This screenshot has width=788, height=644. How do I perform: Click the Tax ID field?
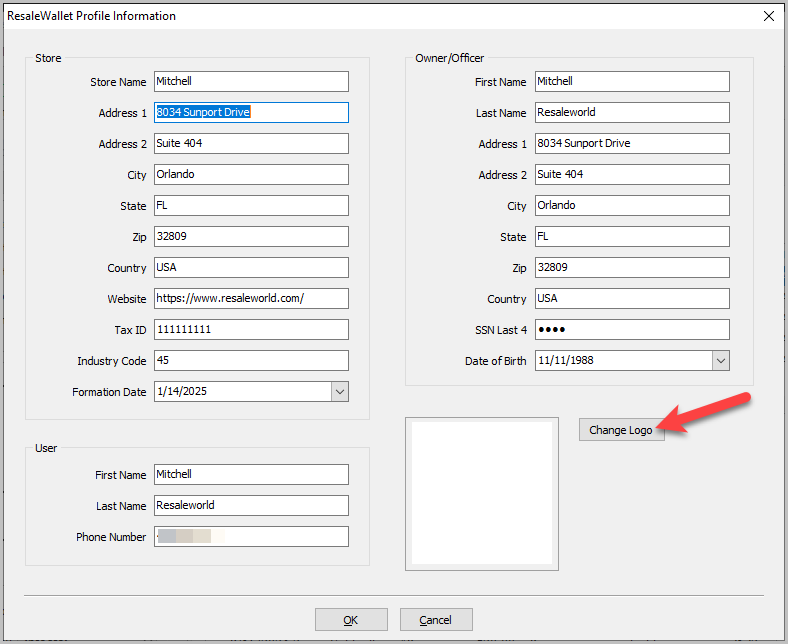[251, 330]
